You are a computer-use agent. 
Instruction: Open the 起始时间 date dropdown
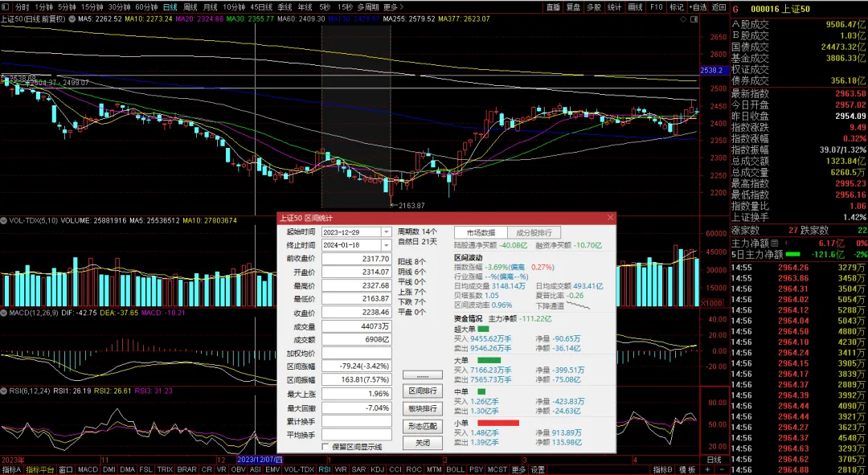(x=387, y=232)
